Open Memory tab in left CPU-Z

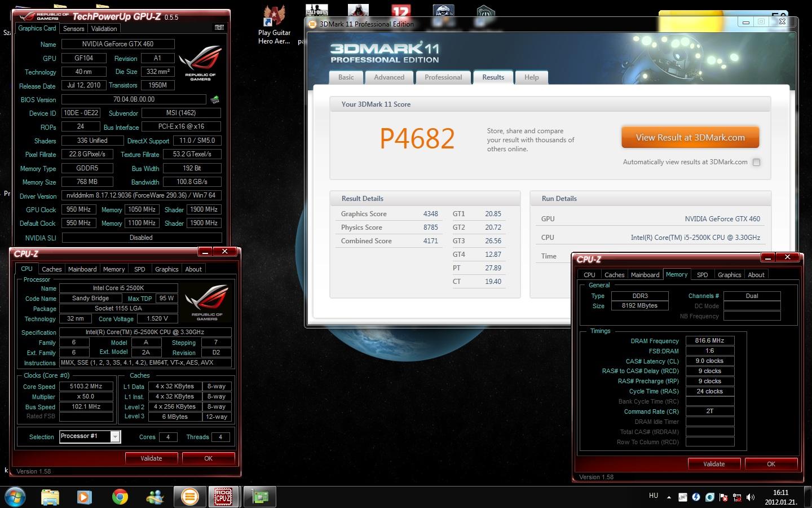(x=114, y=269)
